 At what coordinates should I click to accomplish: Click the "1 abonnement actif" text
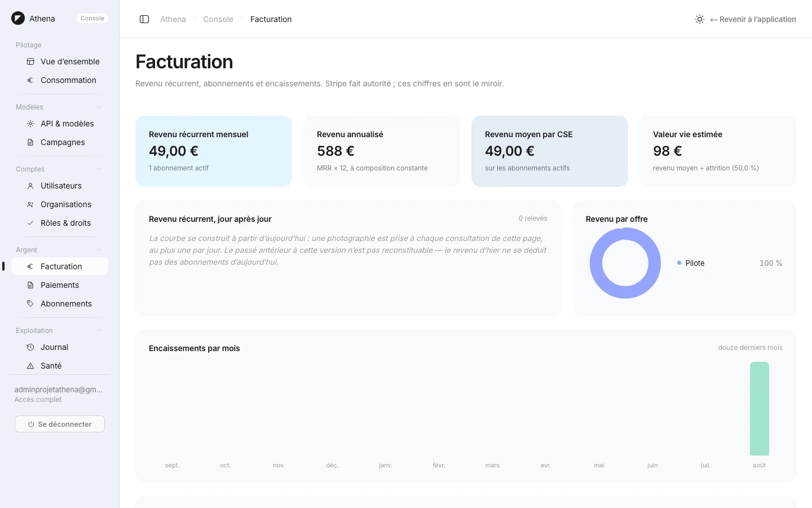click(x=179, y=168)
